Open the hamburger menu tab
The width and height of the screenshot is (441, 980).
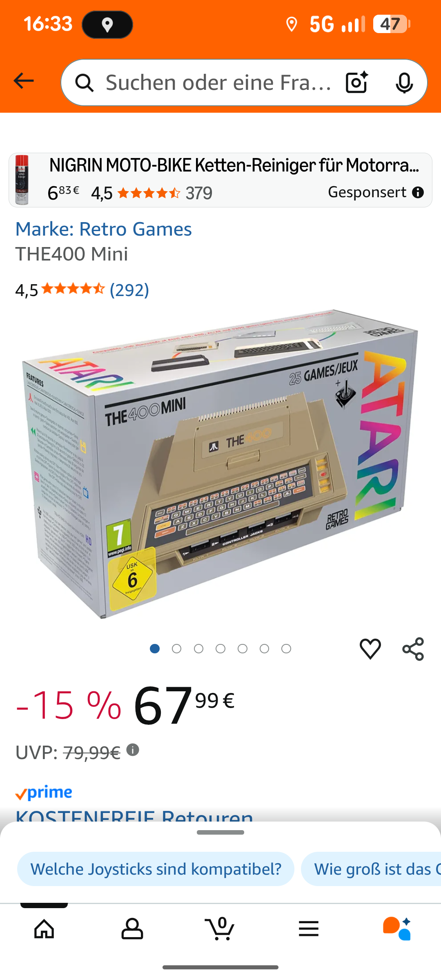coord(309,929)
